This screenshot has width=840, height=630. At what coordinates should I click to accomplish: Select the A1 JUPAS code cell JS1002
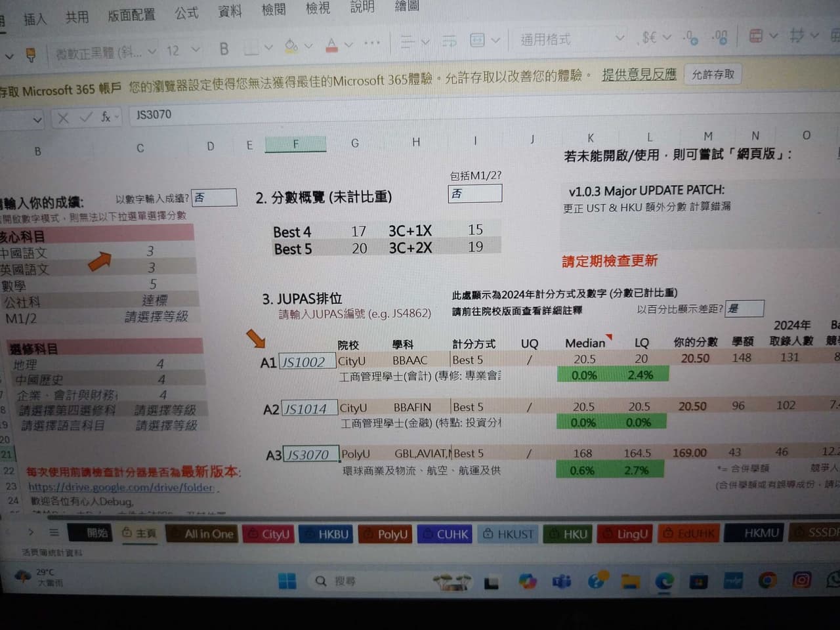308,362
